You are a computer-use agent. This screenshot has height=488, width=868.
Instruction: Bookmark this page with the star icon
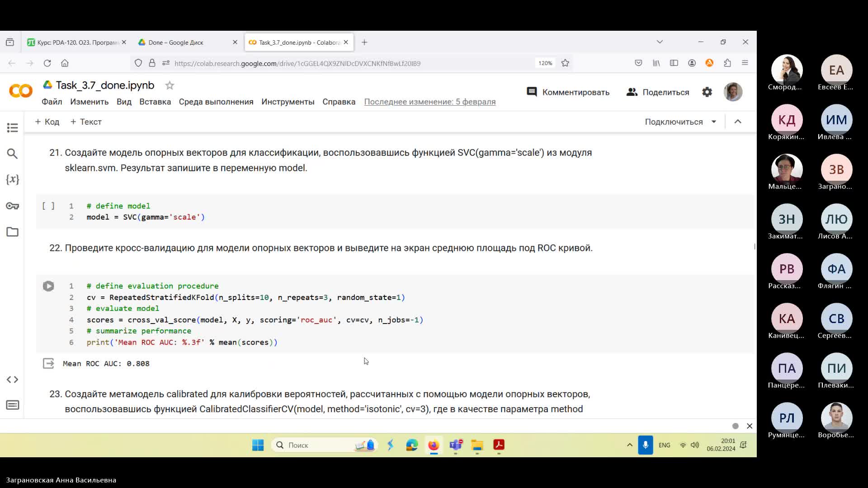565,63
